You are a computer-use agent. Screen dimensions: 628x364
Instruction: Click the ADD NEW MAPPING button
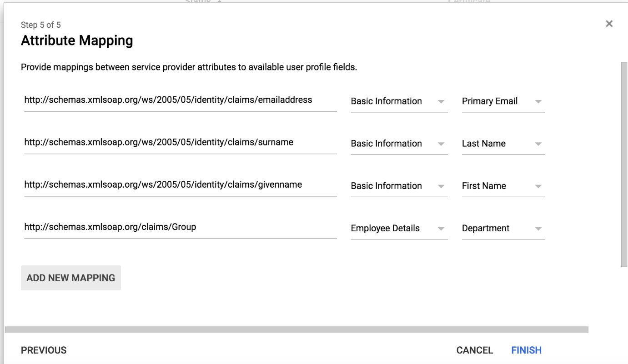coord(71,278)
